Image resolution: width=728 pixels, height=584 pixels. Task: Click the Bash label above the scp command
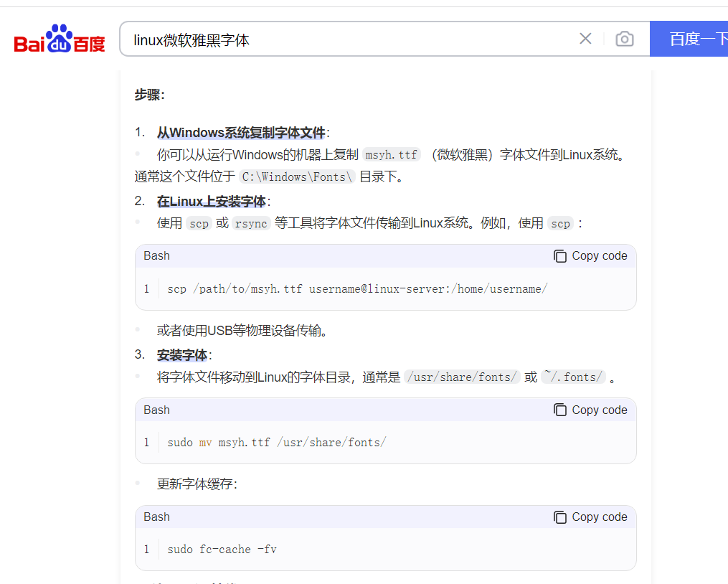[156, 256]
